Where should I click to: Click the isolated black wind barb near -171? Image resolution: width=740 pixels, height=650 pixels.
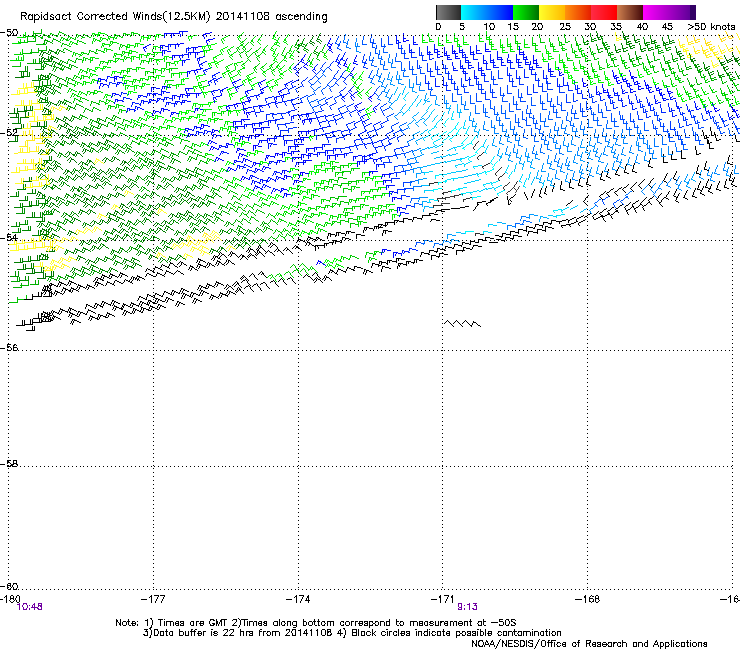(462, 323)
